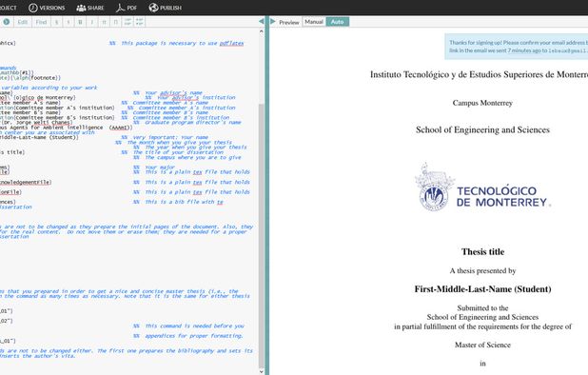Open the Find tool
Screen dimensions: 588x375
click(x=41, y=22)
